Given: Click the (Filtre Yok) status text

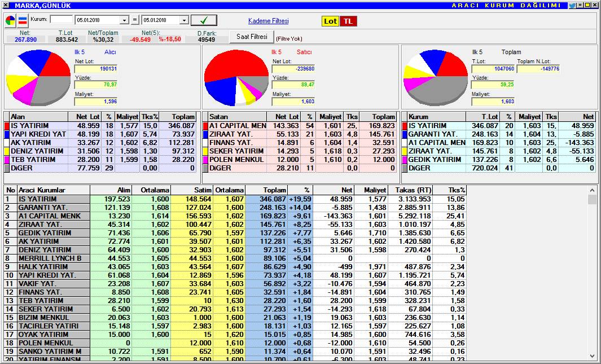Looking at the screenshot, I should point(289,39).
